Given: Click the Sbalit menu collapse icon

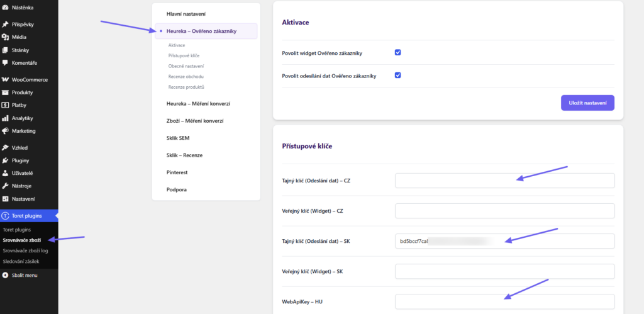Looking at the screenshot, I should (5, 275).
